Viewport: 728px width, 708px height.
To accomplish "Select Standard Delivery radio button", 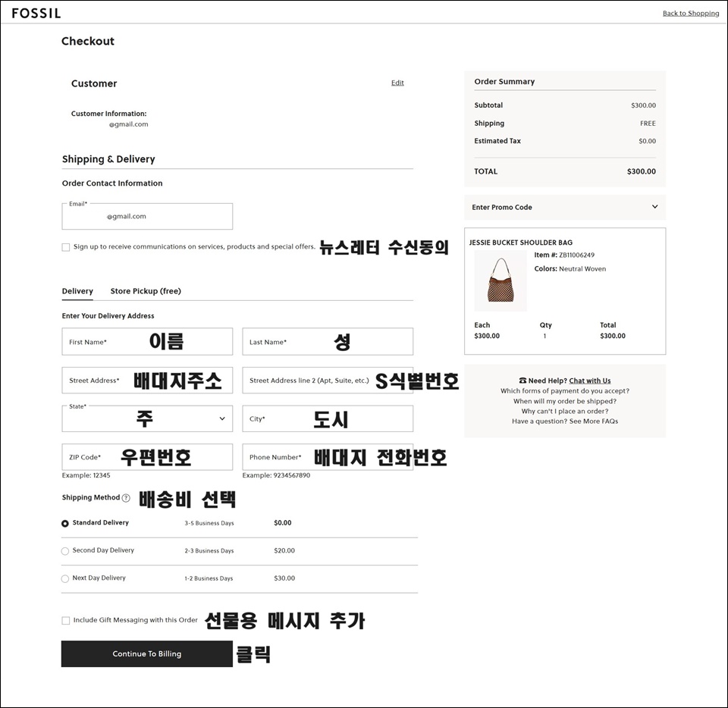I will tap(65, 523).
